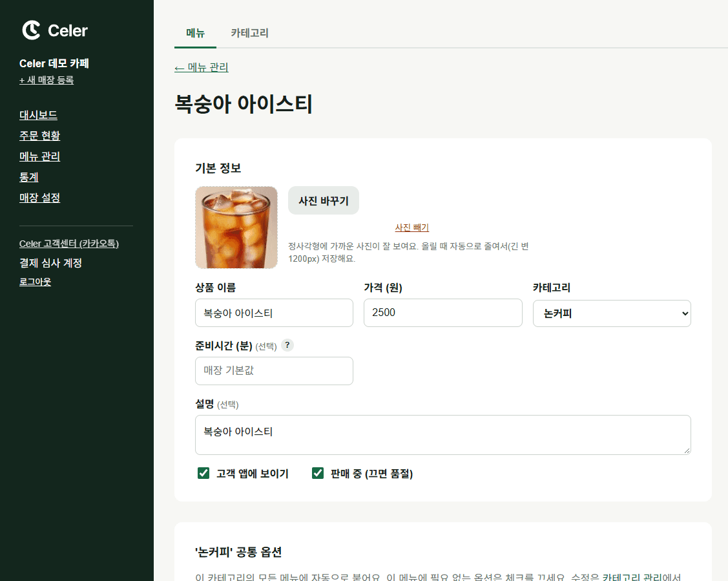728x581 pixels.
Task: Open 매장 설정 in sidebar
Action: 40,198
